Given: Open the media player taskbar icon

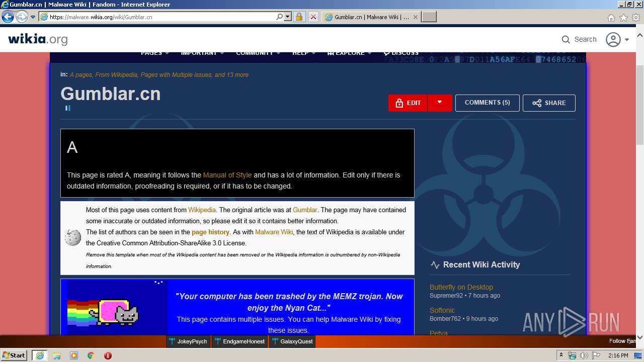Looking at the screenshot, I should coord(74,355).
